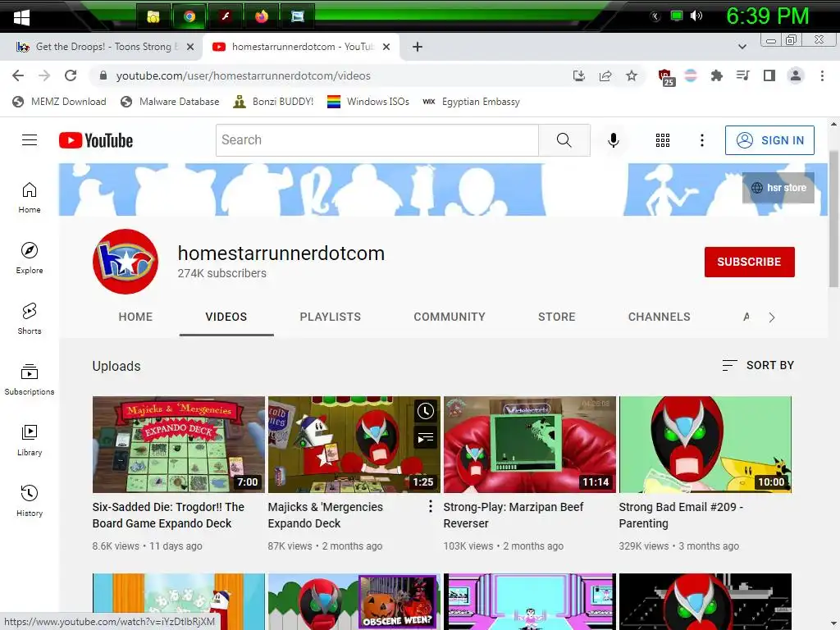Click the homestarrunnerdotcom channel avatar
This screenshot has height=630, width=840.
point(126,262)
